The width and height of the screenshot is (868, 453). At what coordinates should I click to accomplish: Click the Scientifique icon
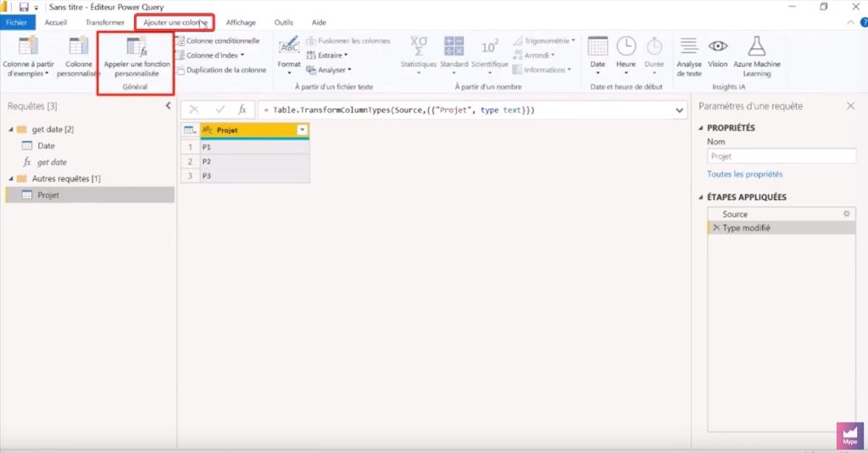[489, 46]
